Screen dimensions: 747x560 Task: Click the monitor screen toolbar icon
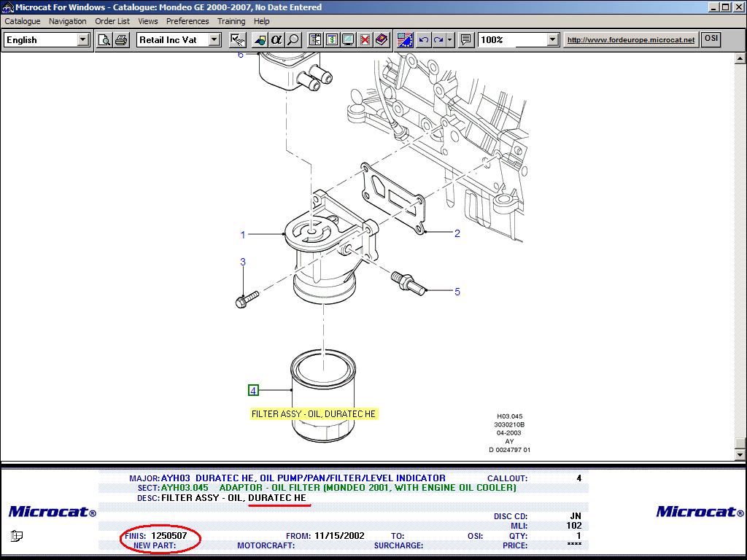348,40
